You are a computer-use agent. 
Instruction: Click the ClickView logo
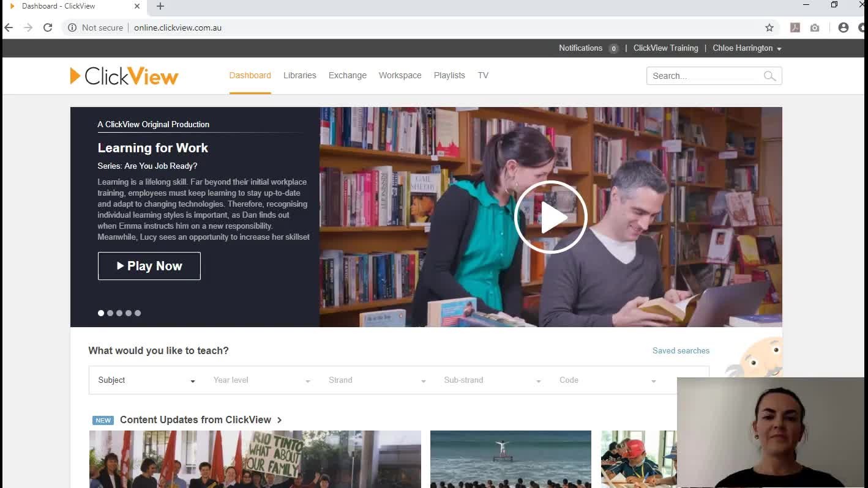tap(124, 76)
